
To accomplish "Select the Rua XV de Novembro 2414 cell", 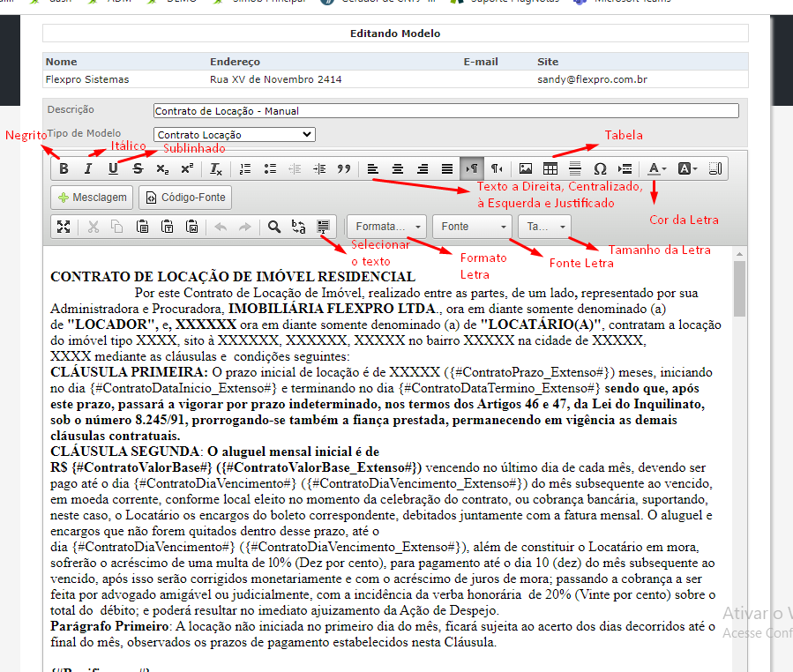I will click(275, 79).
